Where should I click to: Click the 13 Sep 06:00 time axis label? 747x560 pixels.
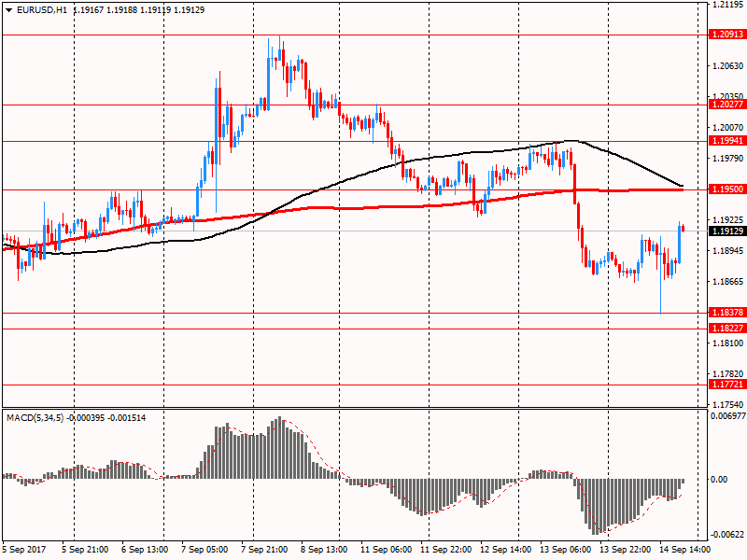point(566,549)
